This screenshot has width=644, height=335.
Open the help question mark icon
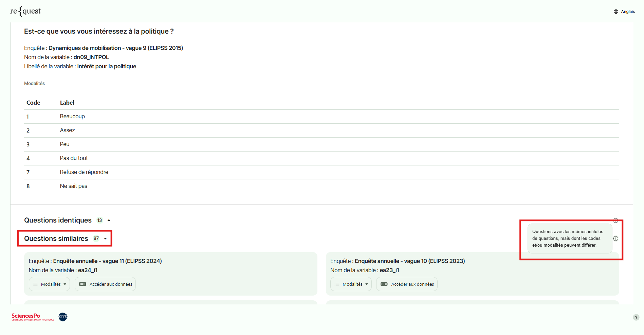[636, 317]
